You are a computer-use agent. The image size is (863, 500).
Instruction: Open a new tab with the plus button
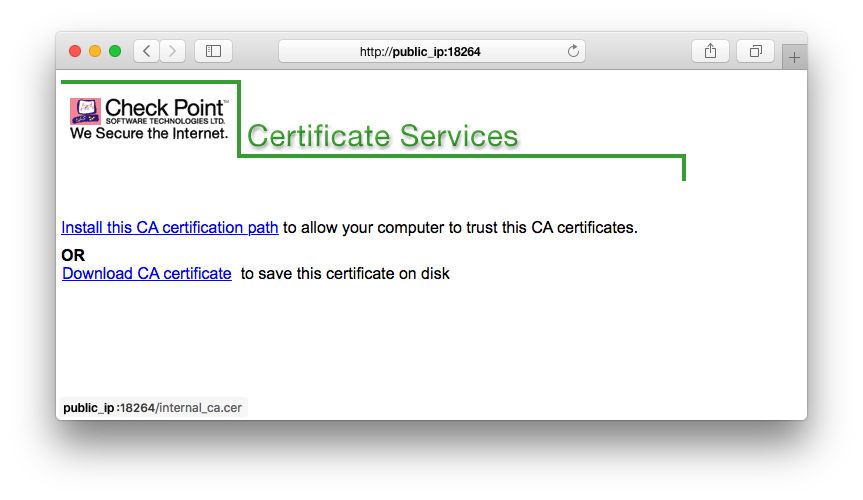click(x=794, y=57)
